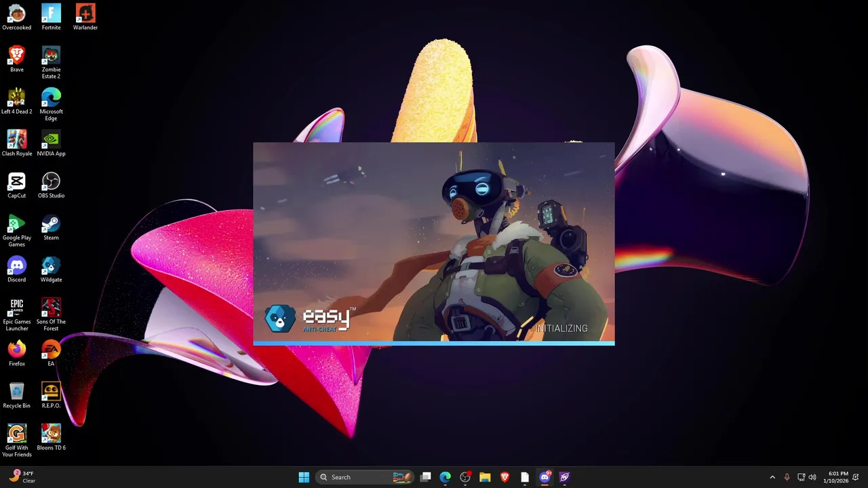
Task: Open Brave from the taskbar
Action: click(x=505, y=477)
